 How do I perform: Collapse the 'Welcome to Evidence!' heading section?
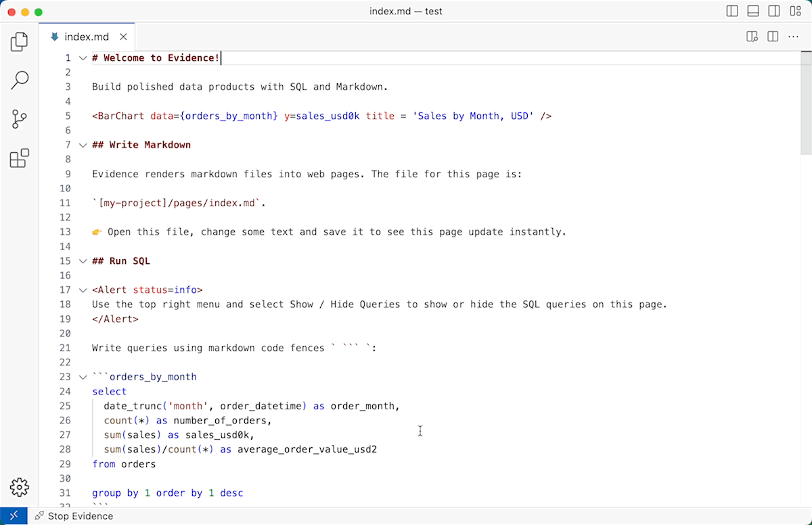83,58
